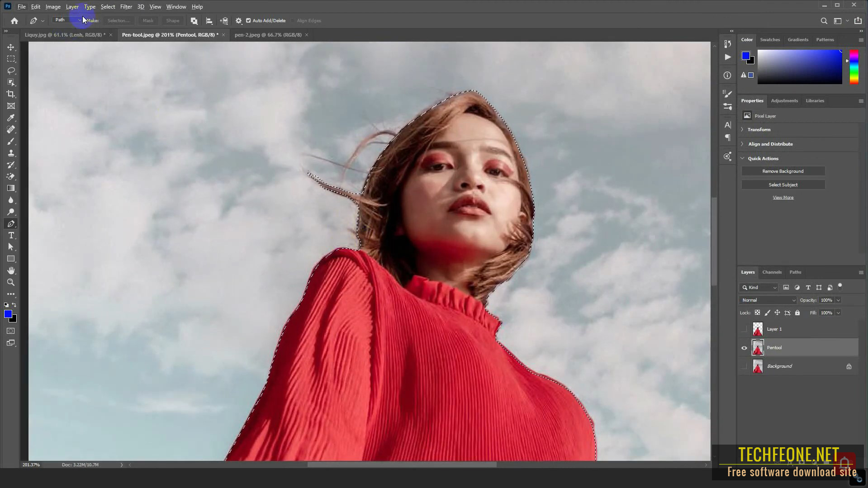Viewport: 868px width, 488px height.
Task: Open the Rectangle shape tool
Action: 11,258
